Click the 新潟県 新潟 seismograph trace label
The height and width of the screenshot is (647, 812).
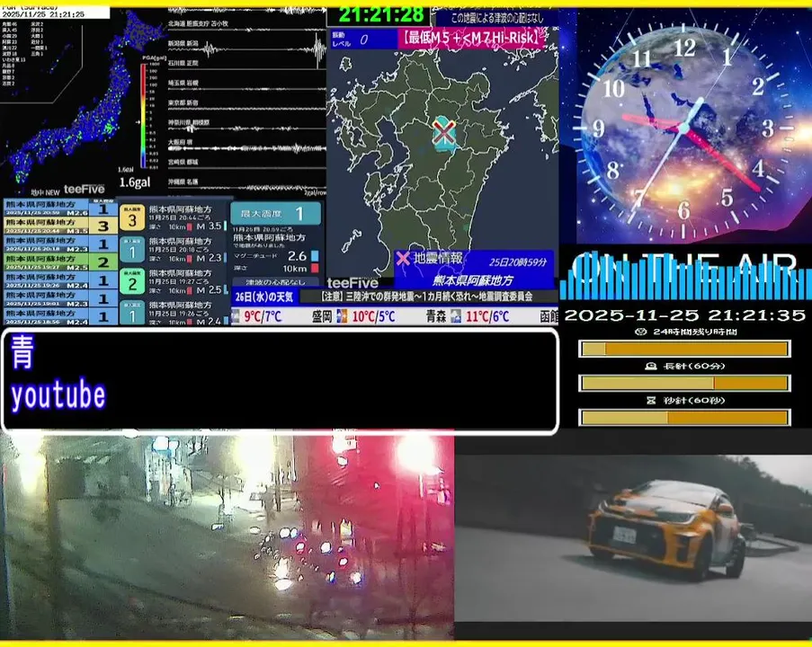coord(183,43)
